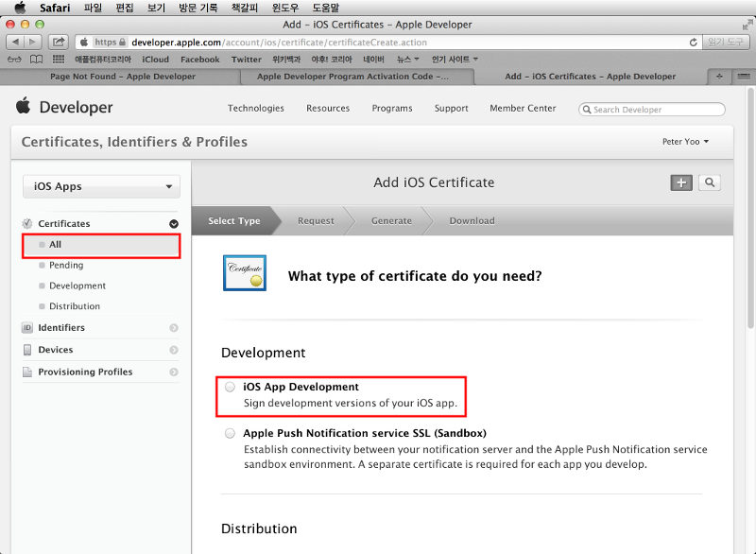The height and width of the screenshot is (554, 756).
Task: Click Support in the navigation
Action: 452,108
